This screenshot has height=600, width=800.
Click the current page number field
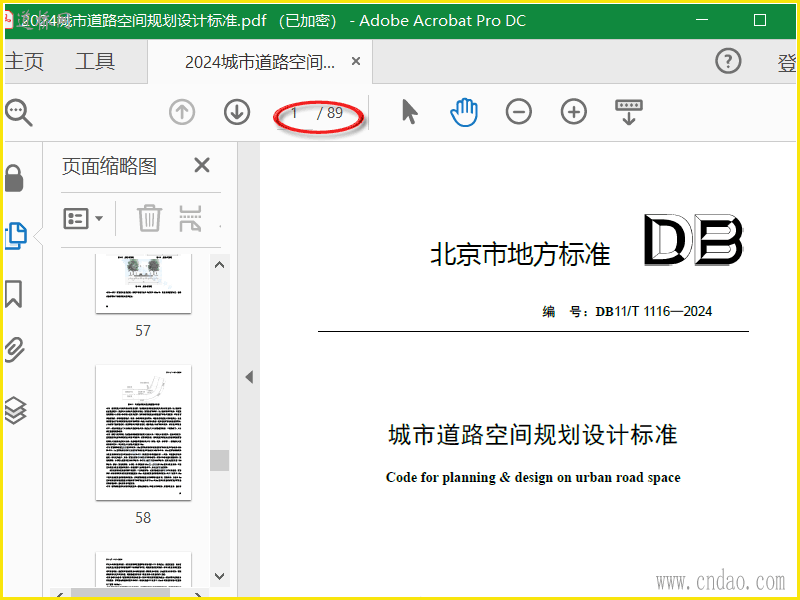coord(294,113)
